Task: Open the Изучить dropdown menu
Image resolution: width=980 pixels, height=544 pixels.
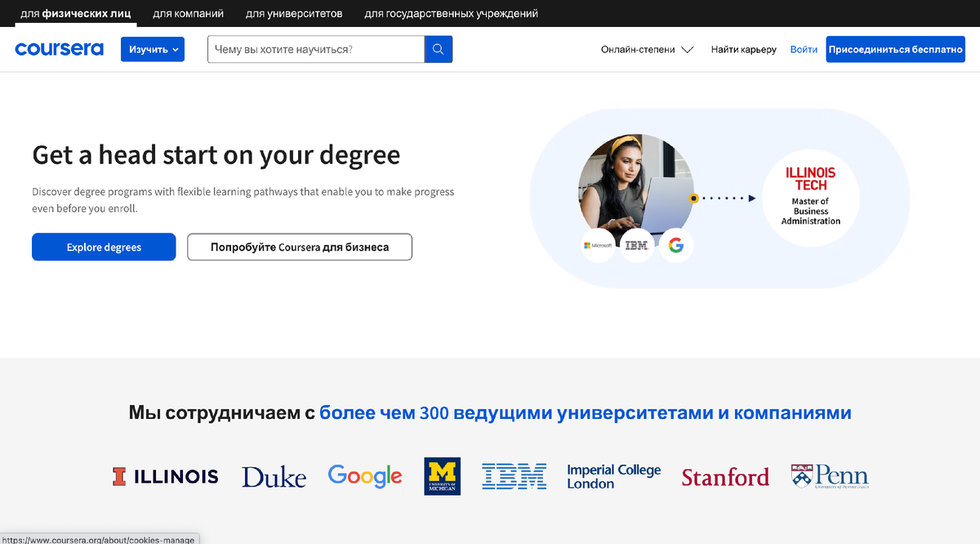Action: (x=153, y=49)
